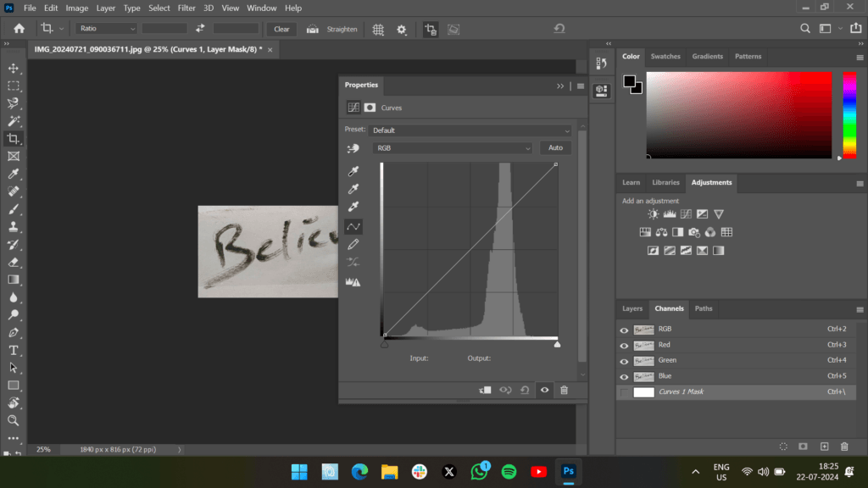This screenshot has height=488, width=868.
Task: Toggle visibility of the Red channel
Action: click(624, 346)
